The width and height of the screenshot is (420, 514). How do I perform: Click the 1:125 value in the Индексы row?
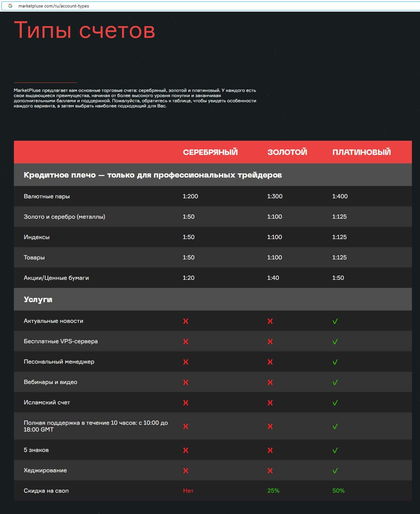pyautogui.click(x=339, y=237)
